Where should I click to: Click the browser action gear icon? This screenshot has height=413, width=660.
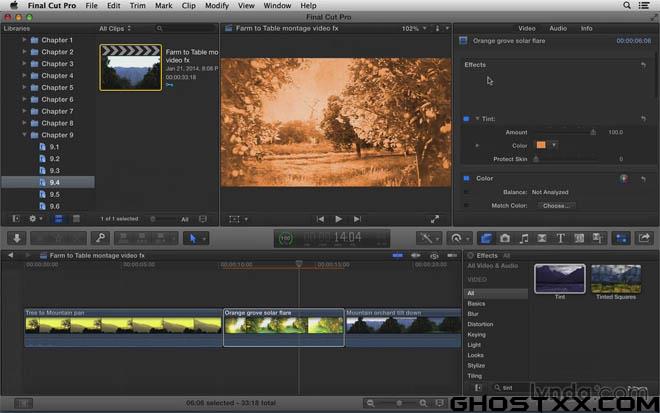click(x=33, y=219)
